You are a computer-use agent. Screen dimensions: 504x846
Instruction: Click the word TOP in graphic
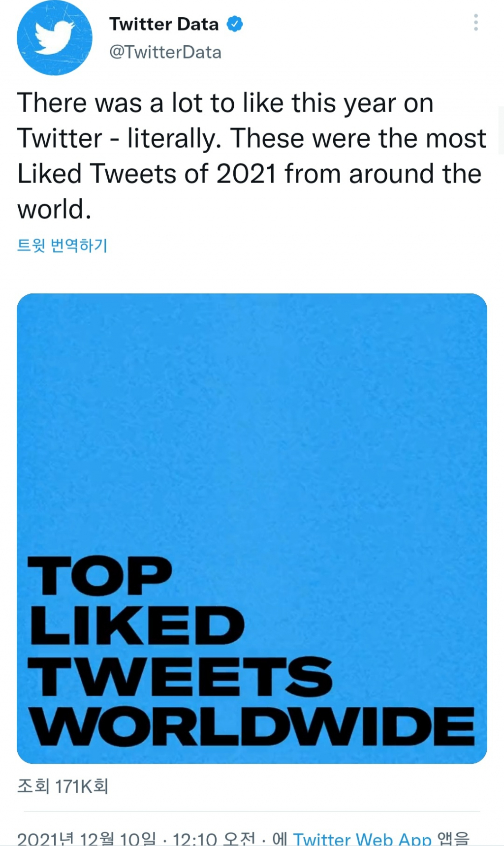(x=100, y=576)
